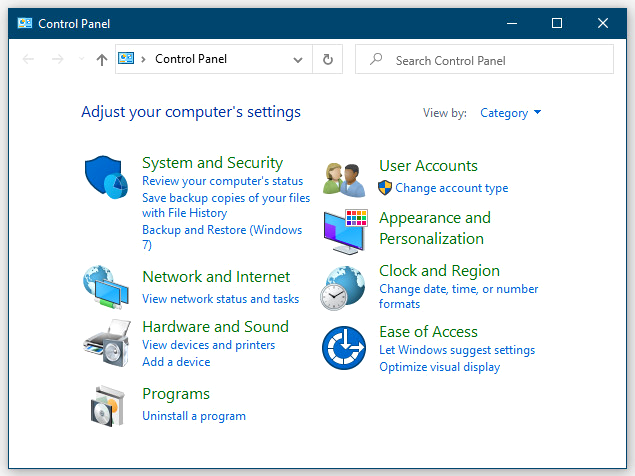635x476 pixels.
Task: Open the Hardware and Sound printer icon
Action: click(x=107, y=343)
